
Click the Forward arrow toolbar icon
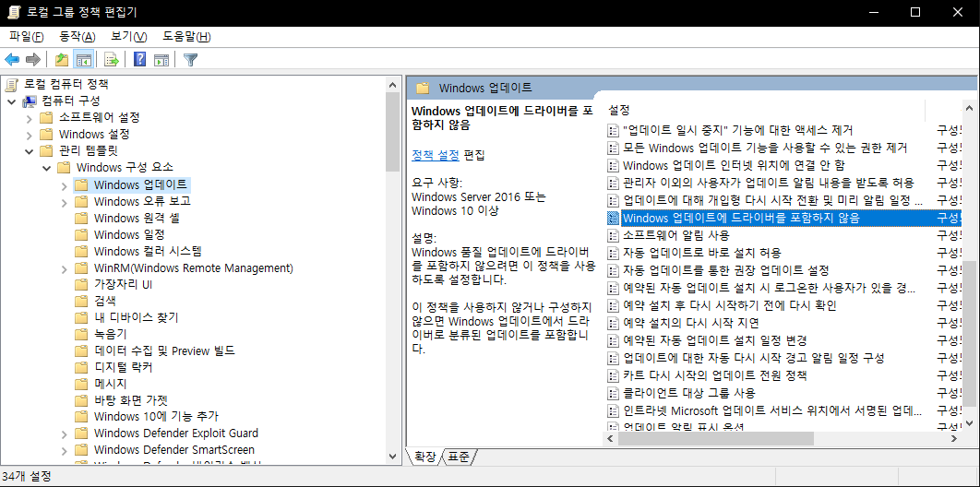click(x=33, y=60)
